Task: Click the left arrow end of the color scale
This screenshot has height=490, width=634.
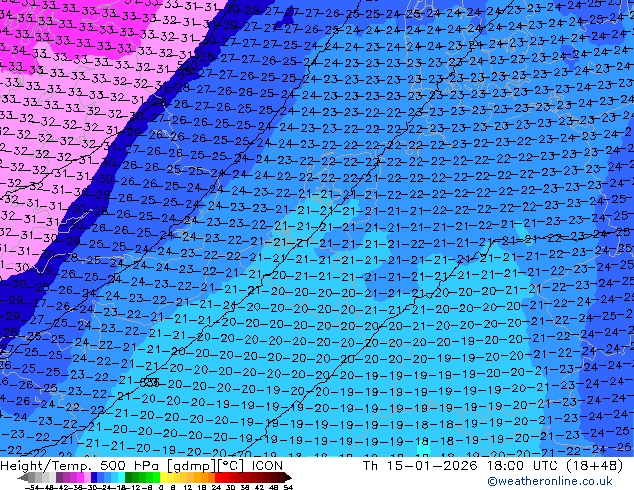Action: [x=23, y=478]
